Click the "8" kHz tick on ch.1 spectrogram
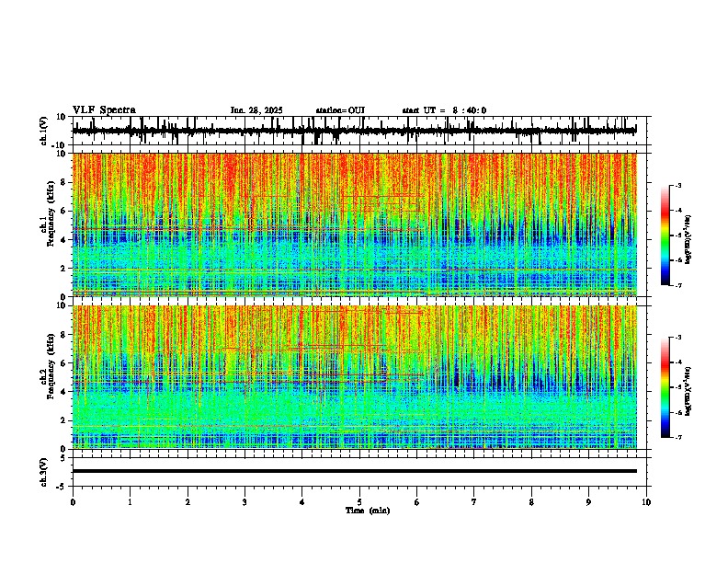This screenshot has width=728, height=563. coord(64,182)
